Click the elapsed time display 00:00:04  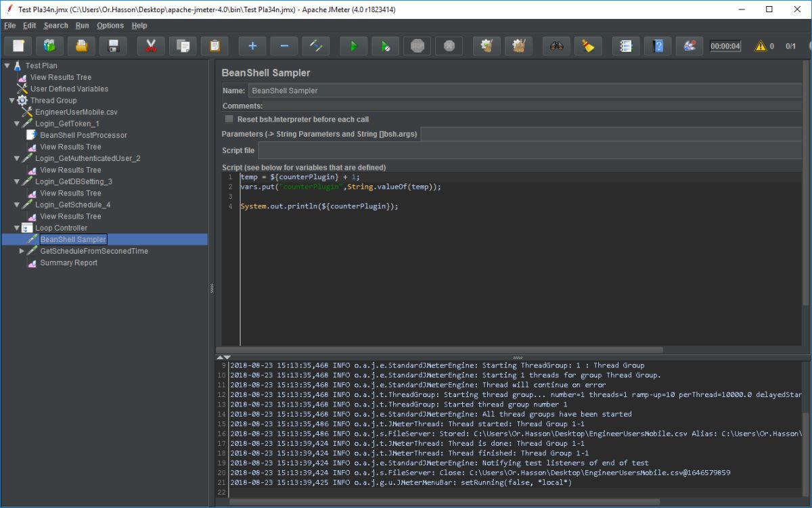725,46
